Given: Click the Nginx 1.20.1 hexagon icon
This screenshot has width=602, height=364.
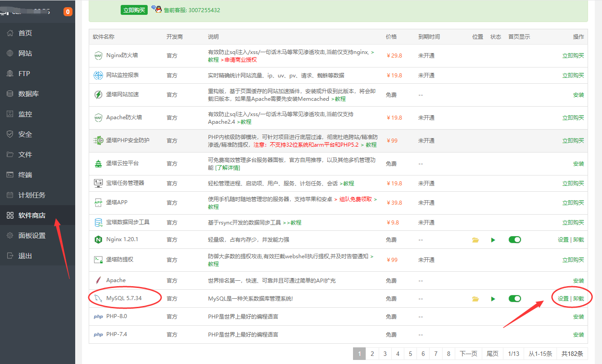Looking at the screenshot, I should tap(98, 240).
